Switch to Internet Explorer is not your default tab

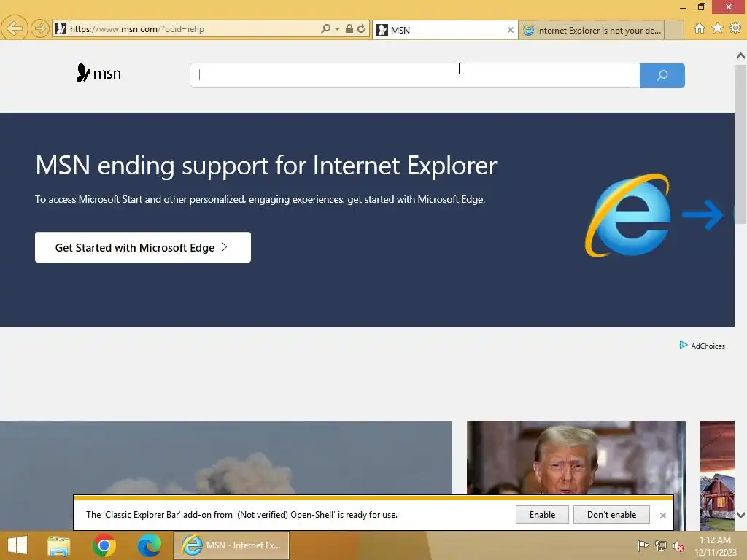point(591,30)
